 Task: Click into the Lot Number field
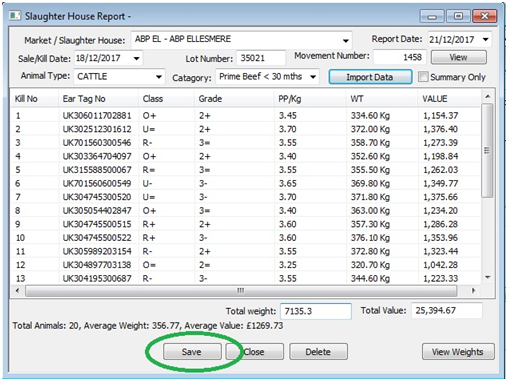261,58
